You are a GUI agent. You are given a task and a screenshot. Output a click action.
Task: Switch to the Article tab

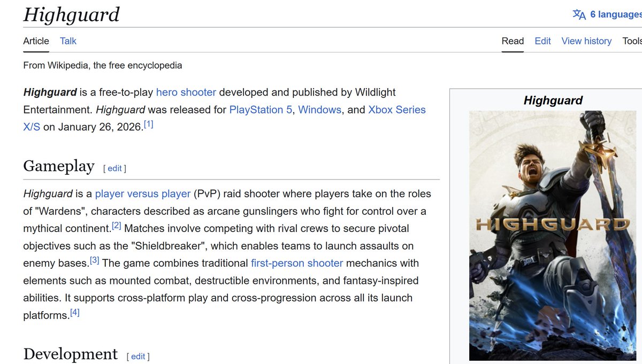(36, 41)
